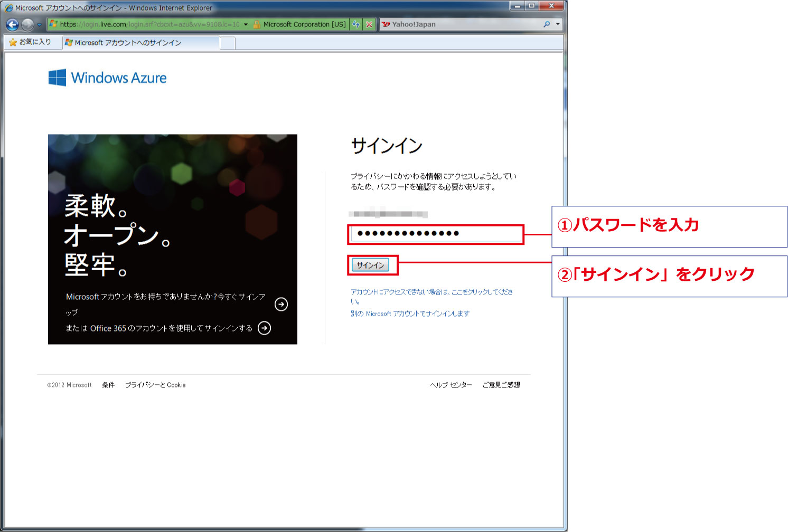Click the security lock icon
Viewport: 788px width, 532px height.
coord(257,24)
